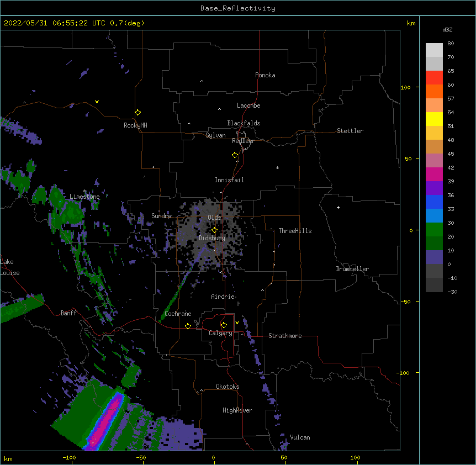Click the Strathmore label
This screenshot has height=465, width=476.
click(x=285, y=336)
